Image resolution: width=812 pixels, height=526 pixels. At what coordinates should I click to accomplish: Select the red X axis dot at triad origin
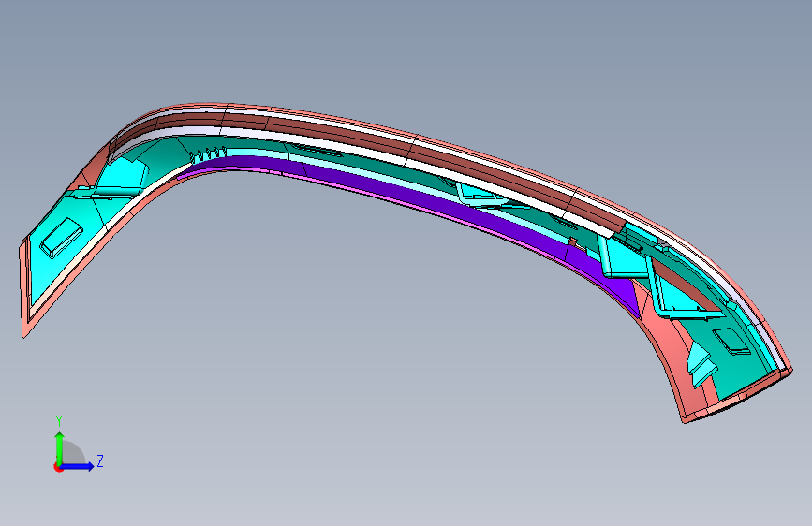(x=58, y=467)
